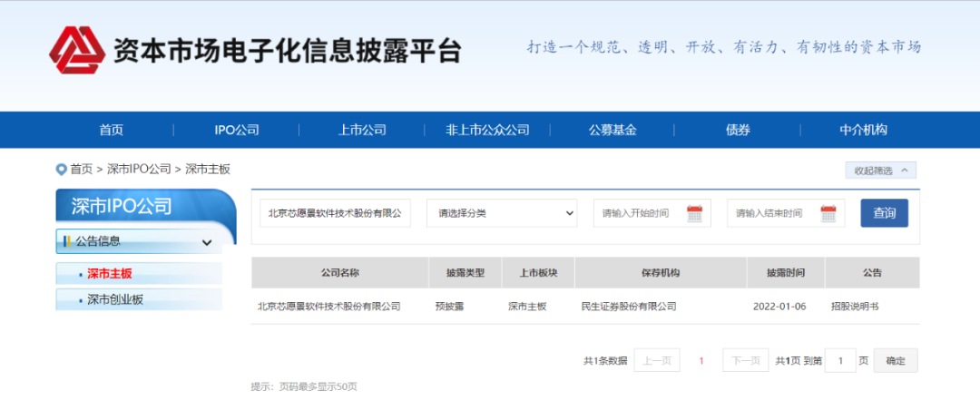Click the 确定 page jump button
The height and width of the screenshot is (410, 980).
click(896, 361)
